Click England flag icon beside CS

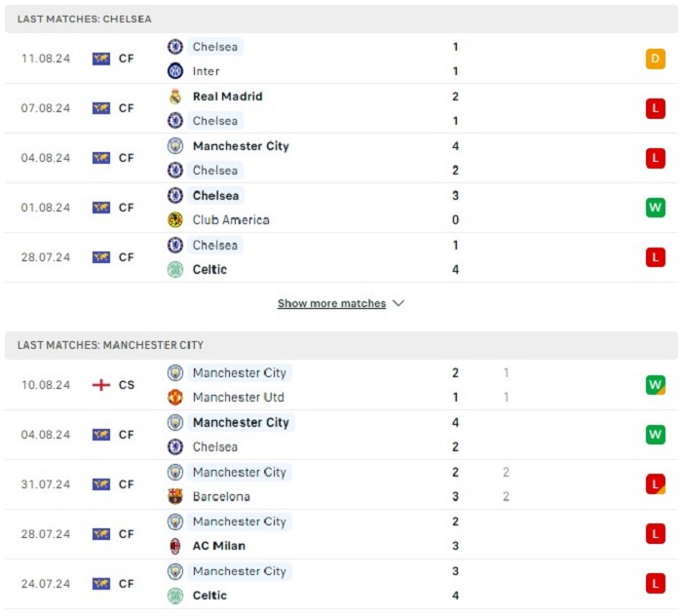pyautogui.click(x=101, y=385)
